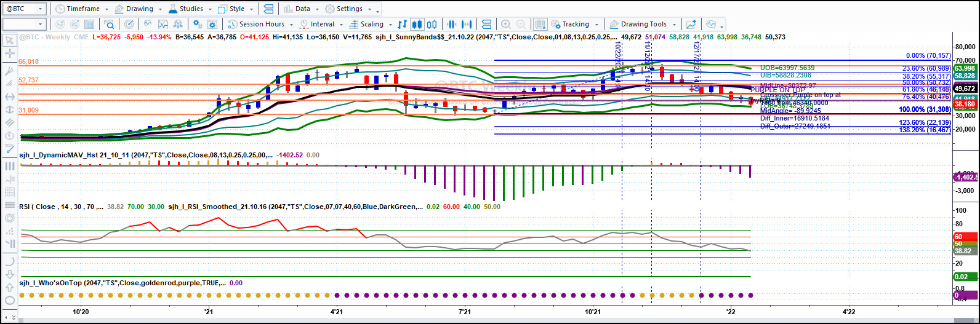Click the zoom out magnifier
The image size is (980, 324).
(521, 25)
